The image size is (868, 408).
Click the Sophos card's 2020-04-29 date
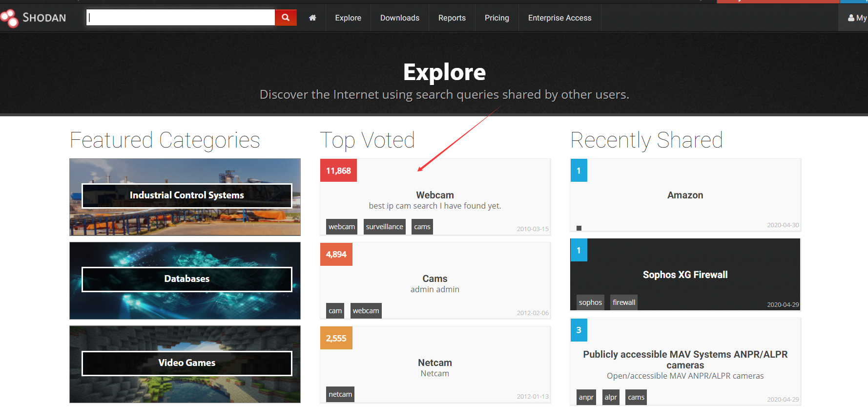coord(783,304)
